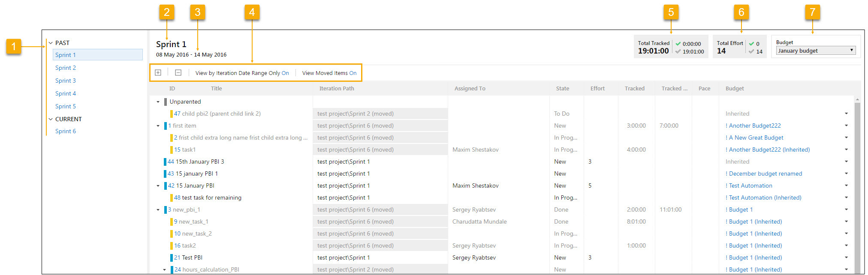Select Sprint 1 in the sidebar
This screenshot has width=868, height=275.
click(x=98, y=55)
